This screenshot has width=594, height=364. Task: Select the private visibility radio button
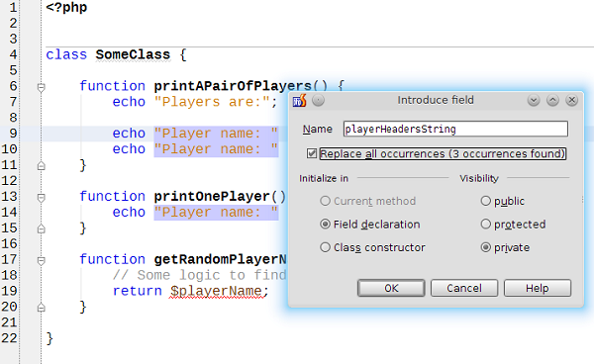pyautogui.click(x=486, y=247)
